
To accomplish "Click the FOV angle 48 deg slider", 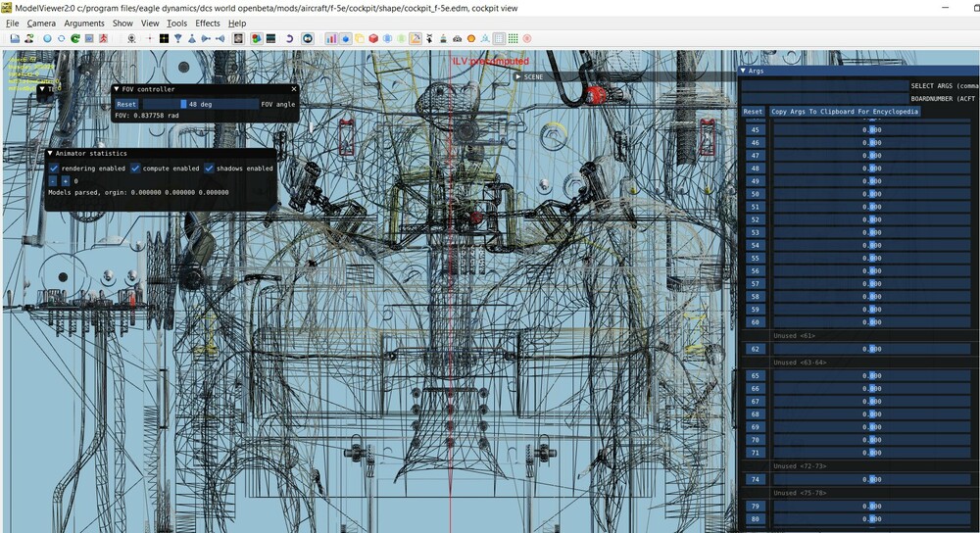I will tap(199, 105).
